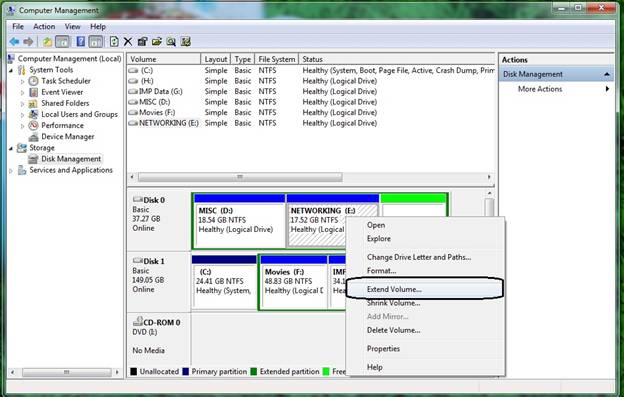This screenshot has width=624, height=397.
Task: Click Help in the context menu
Action: [x=425, y=367]
